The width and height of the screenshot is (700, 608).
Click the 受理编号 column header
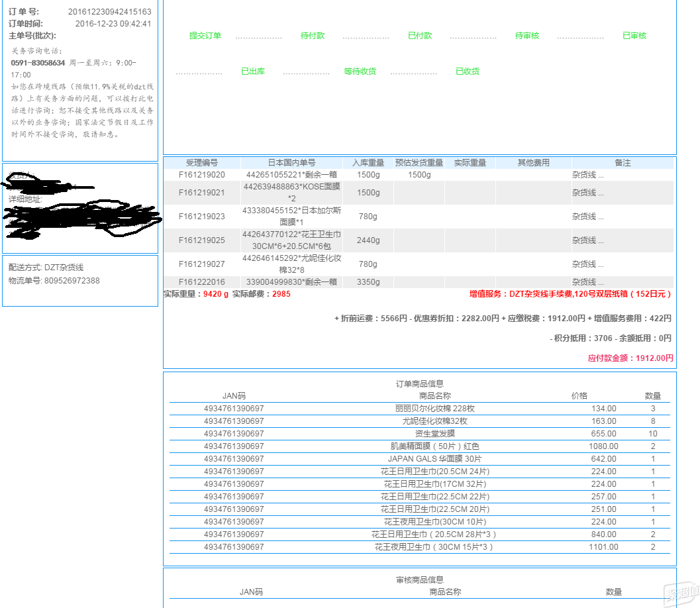[202, 163]
